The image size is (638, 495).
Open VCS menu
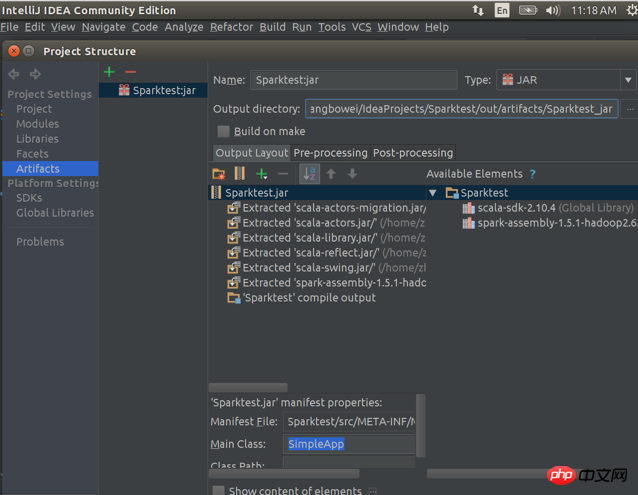[361, 27]
